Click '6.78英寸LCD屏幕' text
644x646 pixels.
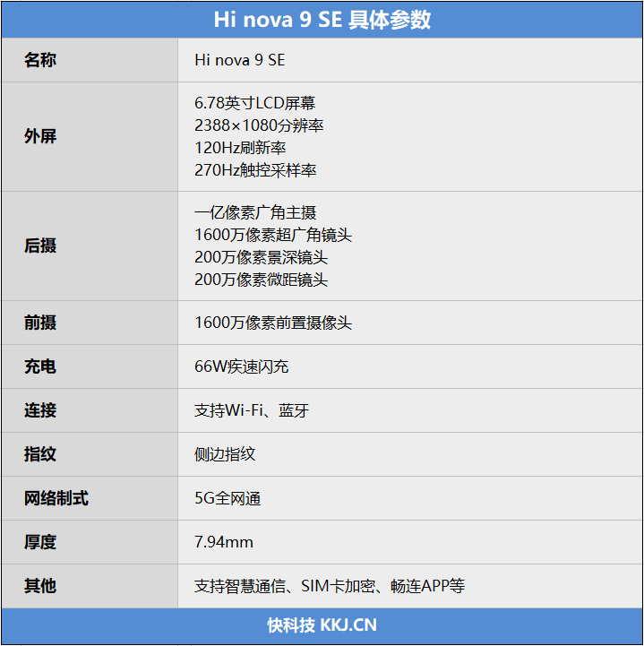click(255, 103)
